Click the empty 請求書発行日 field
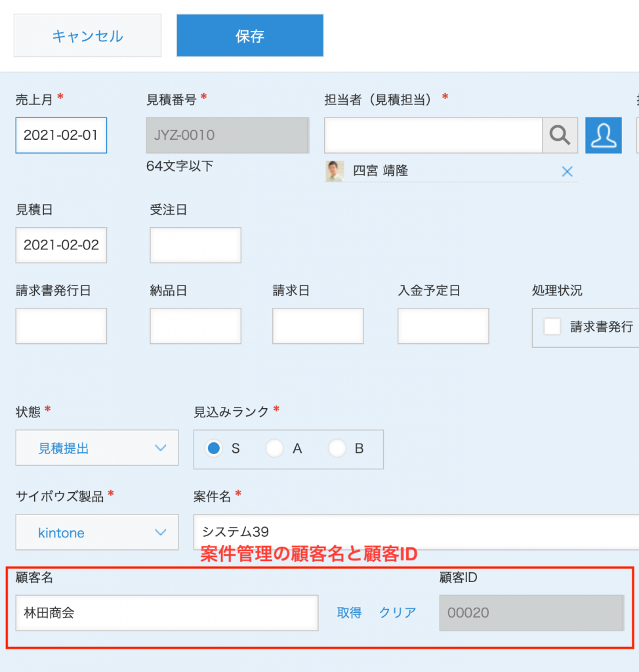This screenshot has width=639, height=672. pyautogui.click(x=61, y=325)
